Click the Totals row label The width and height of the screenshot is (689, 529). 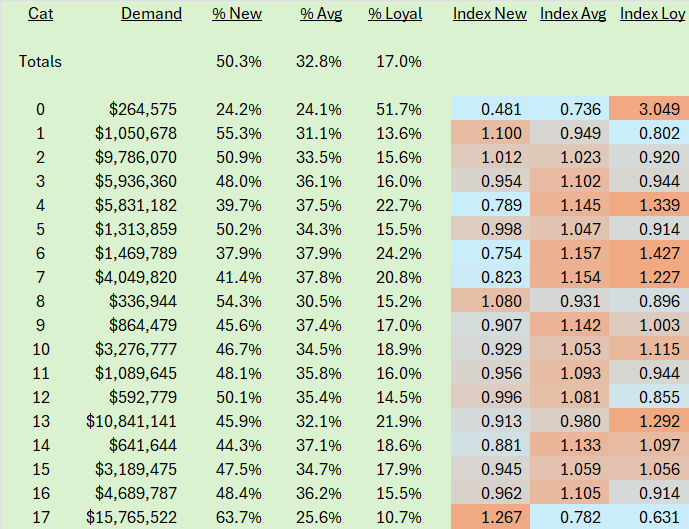tap(40, 62)
